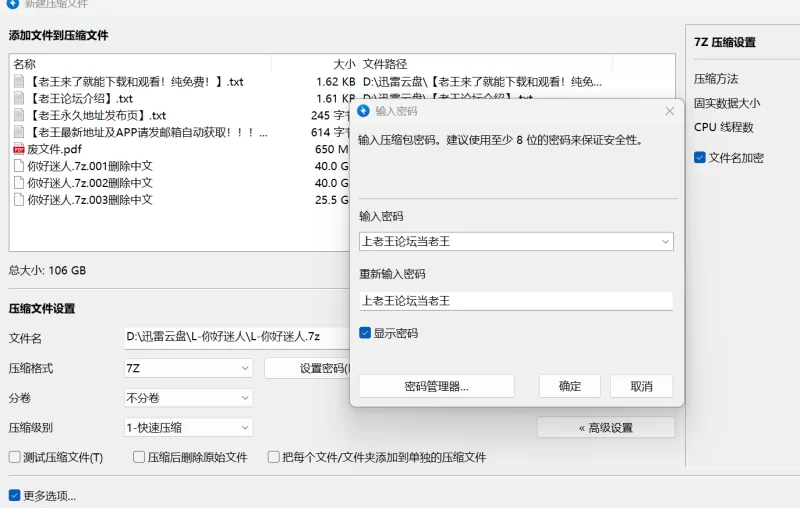Click the file icon for 你好迷人.7z.003删除中文
Viewport: 800px width, 508px height.
pyautogui.click(x=18, y=199)
